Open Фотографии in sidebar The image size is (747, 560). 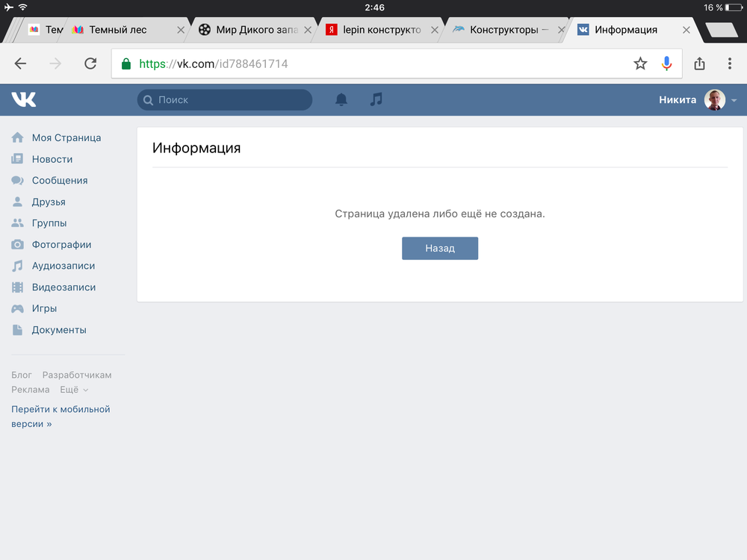[61, 244]
